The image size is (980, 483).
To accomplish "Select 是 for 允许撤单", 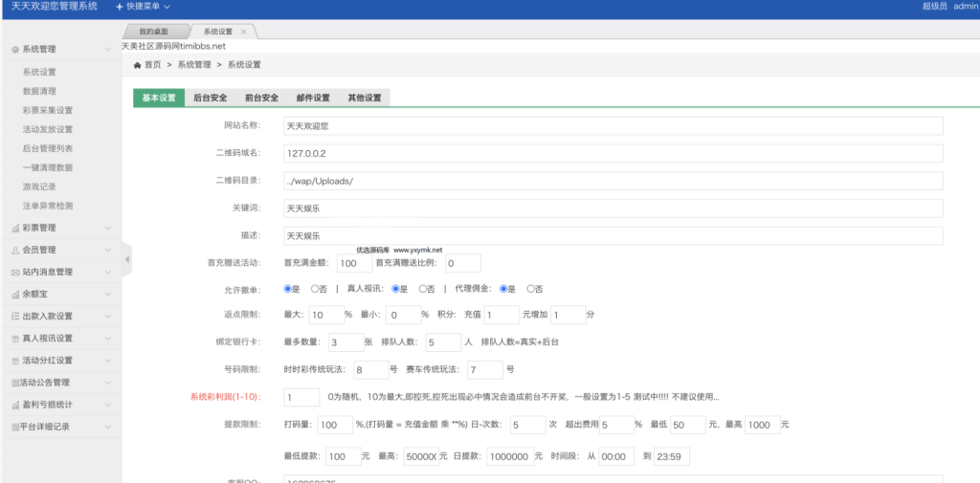I will [287, 289].
